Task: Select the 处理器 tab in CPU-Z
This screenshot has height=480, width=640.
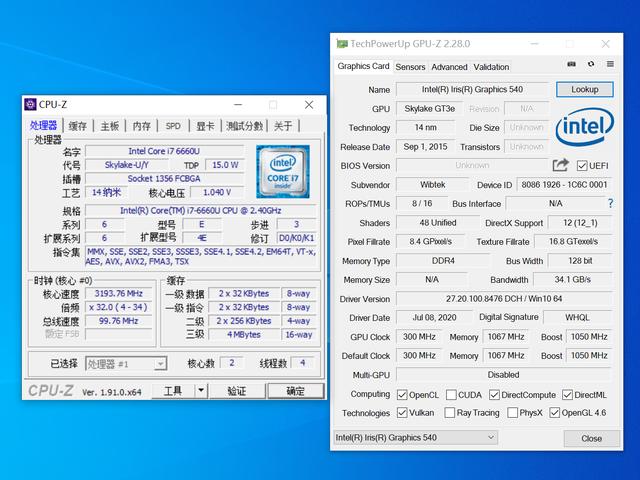Action: (x=43, y=125)
